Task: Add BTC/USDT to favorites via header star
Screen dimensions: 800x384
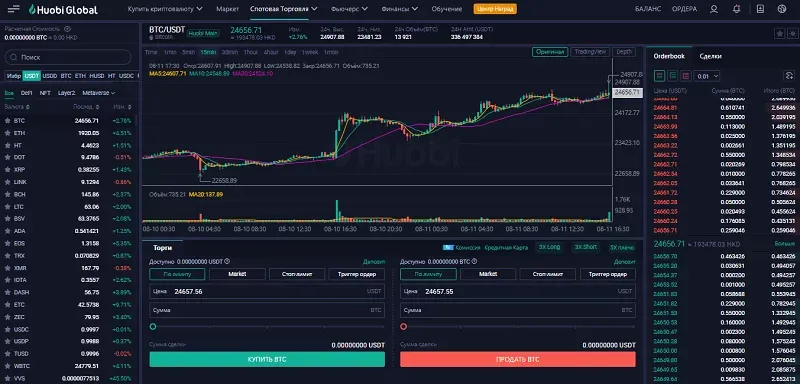Action: click(x=779, y=33)
